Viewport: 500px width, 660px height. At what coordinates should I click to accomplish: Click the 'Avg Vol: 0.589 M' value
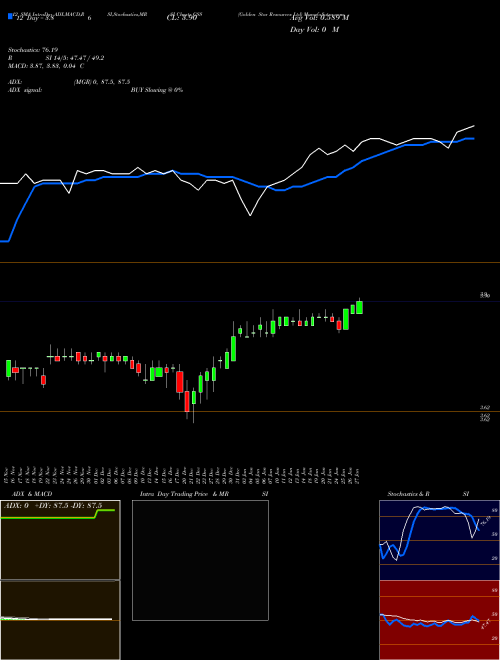[x=319, y=18]
